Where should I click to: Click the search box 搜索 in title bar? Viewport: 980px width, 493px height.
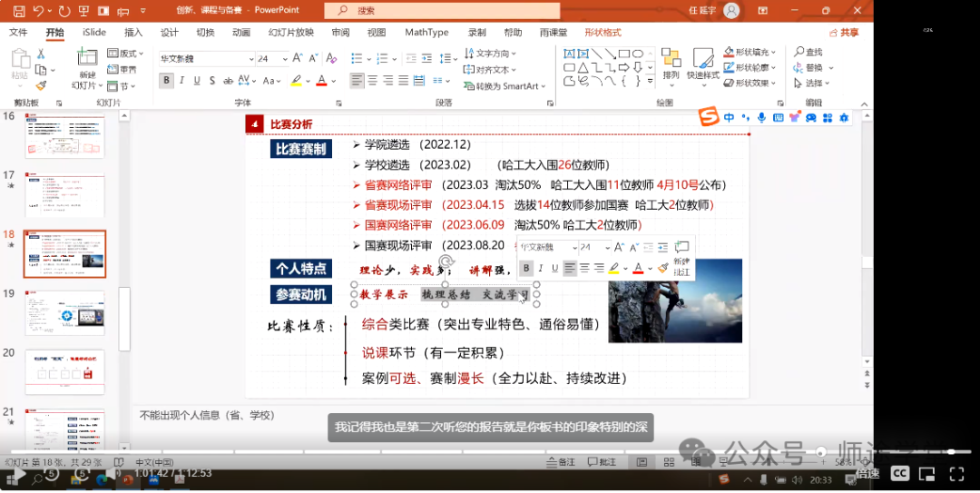443,11
